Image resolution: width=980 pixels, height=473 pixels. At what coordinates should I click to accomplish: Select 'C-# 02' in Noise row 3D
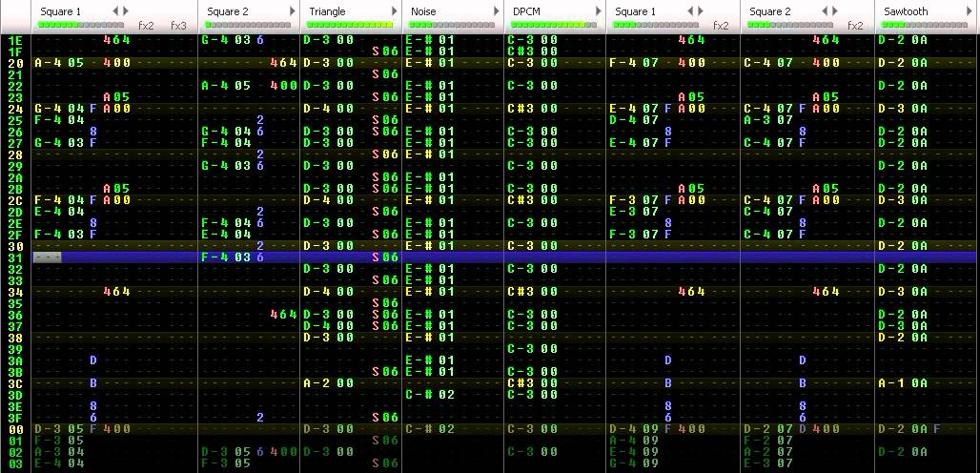(430, 395)
